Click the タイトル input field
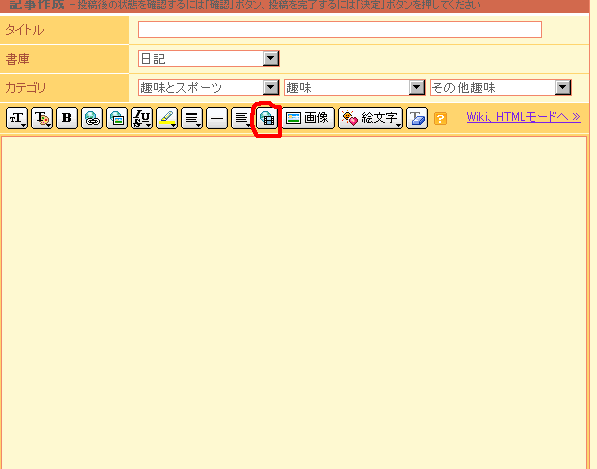The height and width of the screenshot is (469, 597). coord(340,29)
